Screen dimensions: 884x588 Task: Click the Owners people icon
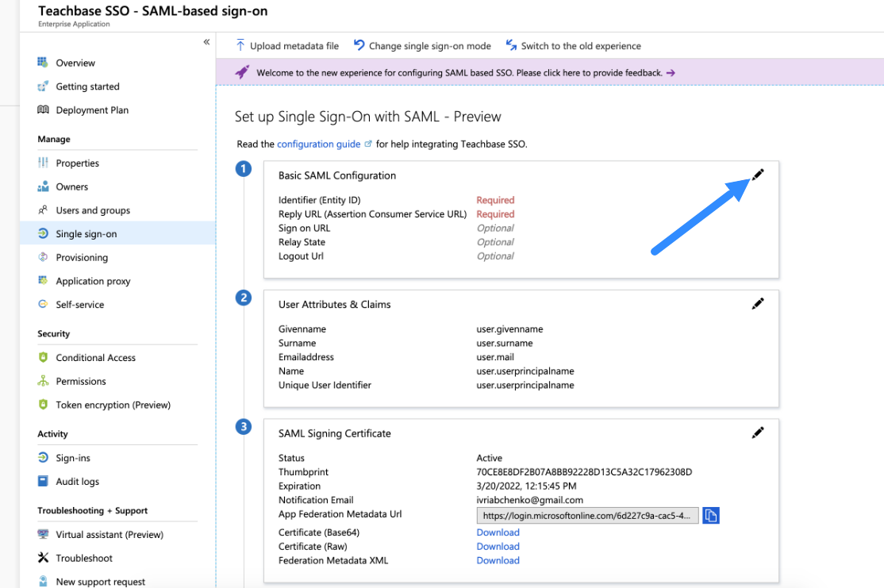(x=43, y=186)
